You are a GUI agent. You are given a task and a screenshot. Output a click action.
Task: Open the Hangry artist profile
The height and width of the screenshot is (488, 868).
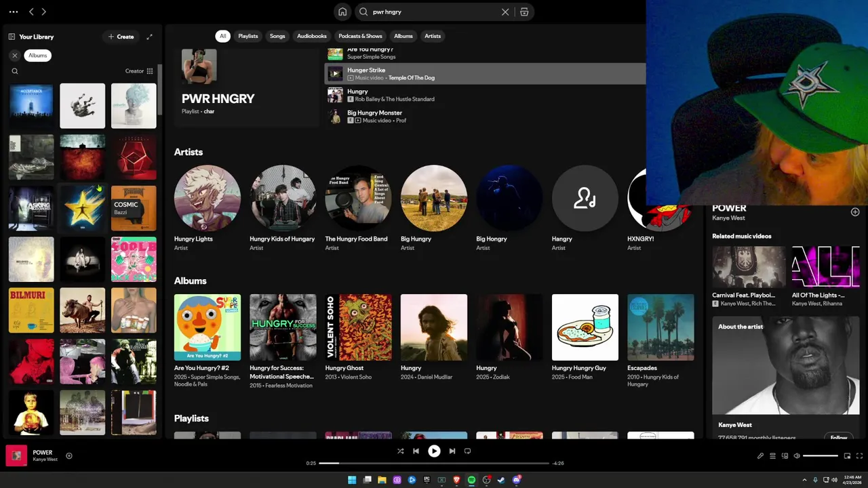click(x=585, y=207)
